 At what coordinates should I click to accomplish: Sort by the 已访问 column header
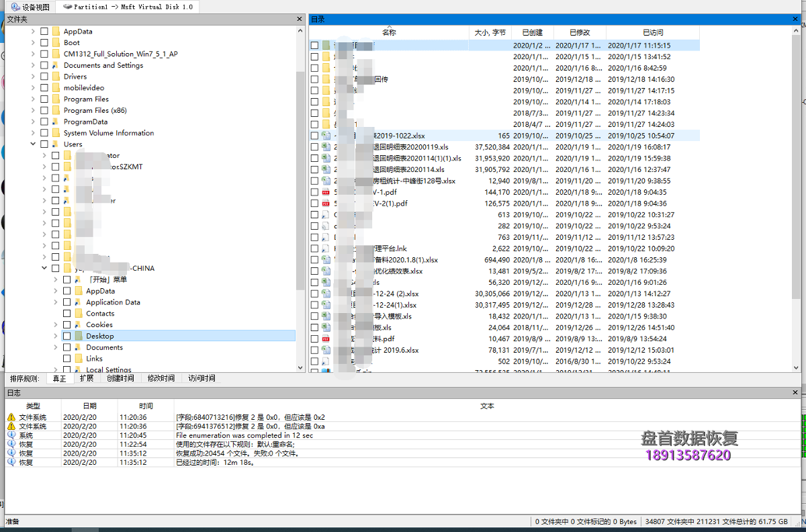pyautogui.click(x=653, y=32)
